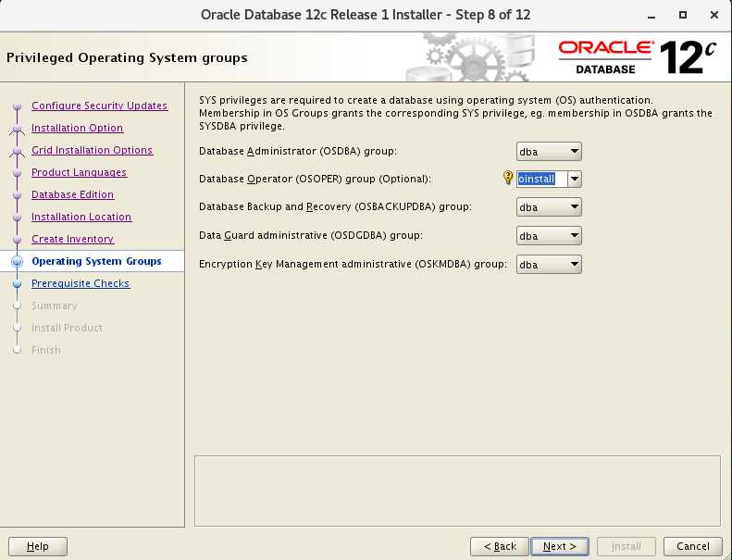The height and width of the screenshot is (560, 732).
Task: Proceed with the Next button
Action: point(560,546)
